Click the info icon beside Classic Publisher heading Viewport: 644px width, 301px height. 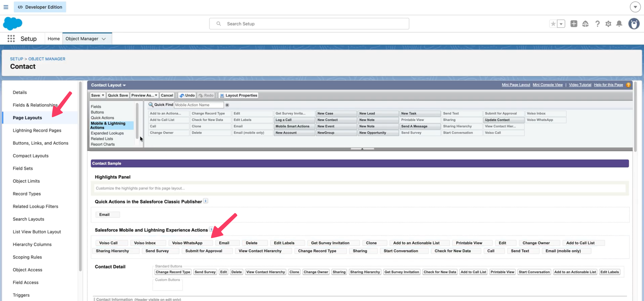click(x=206, y=201)
